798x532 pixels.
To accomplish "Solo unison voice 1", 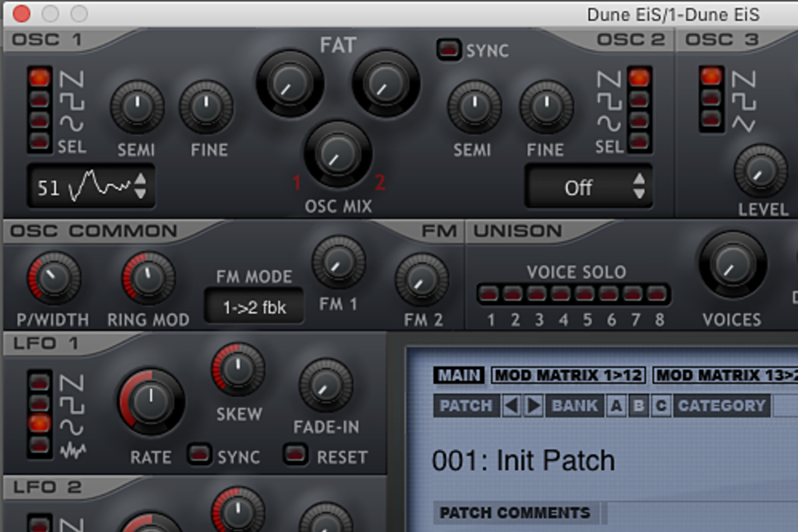I will 489,294.
